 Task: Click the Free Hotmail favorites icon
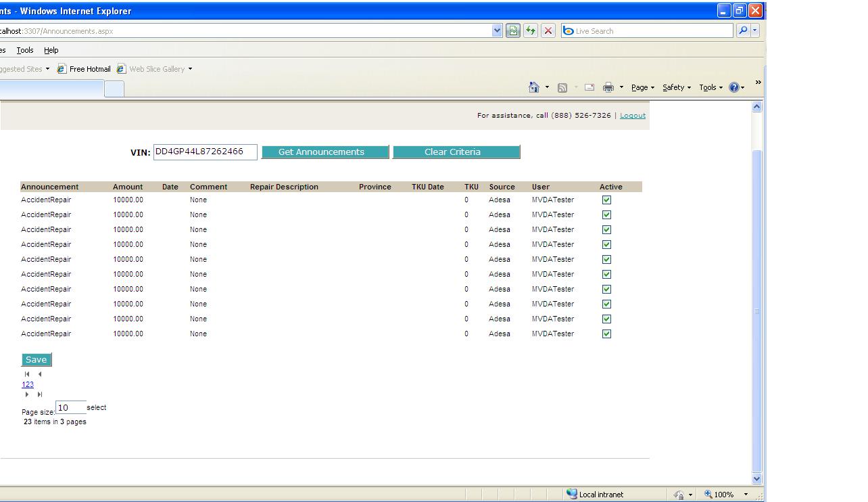click(62, 69)
